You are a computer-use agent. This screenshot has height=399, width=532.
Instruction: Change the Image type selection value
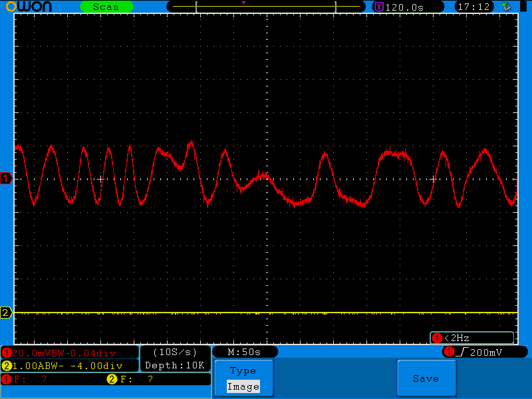tap(243, 386)
